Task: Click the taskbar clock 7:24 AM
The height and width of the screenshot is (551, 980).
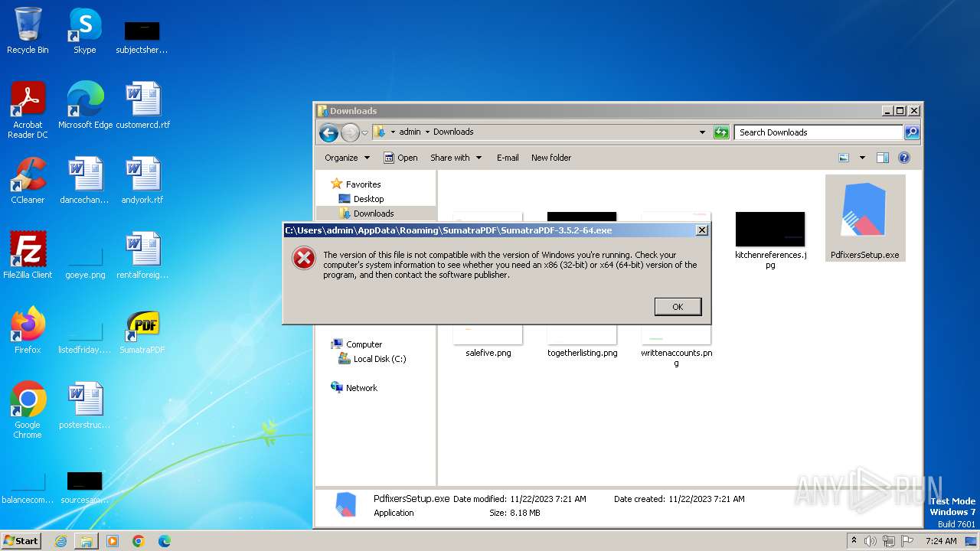Action: click(x=941, y=541)
